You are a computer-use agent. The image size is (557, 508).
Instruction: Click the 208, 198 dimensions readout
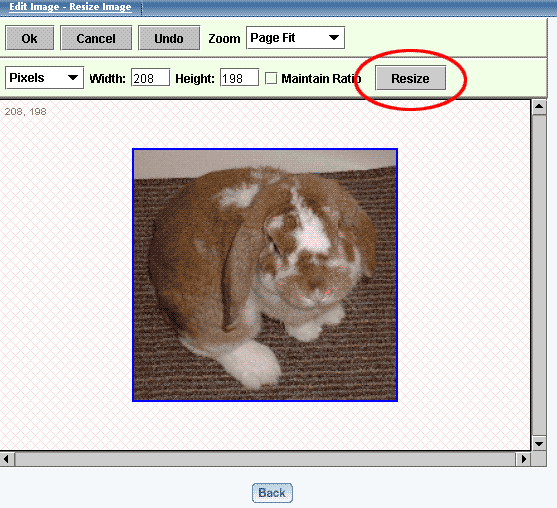coord(26,112)
